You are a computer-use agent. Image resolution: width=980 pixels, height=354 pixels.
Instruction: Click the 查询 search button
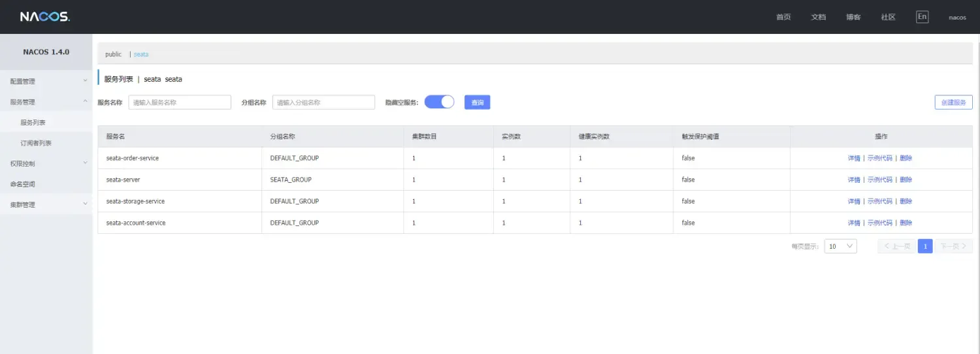[x=478, y=103]
